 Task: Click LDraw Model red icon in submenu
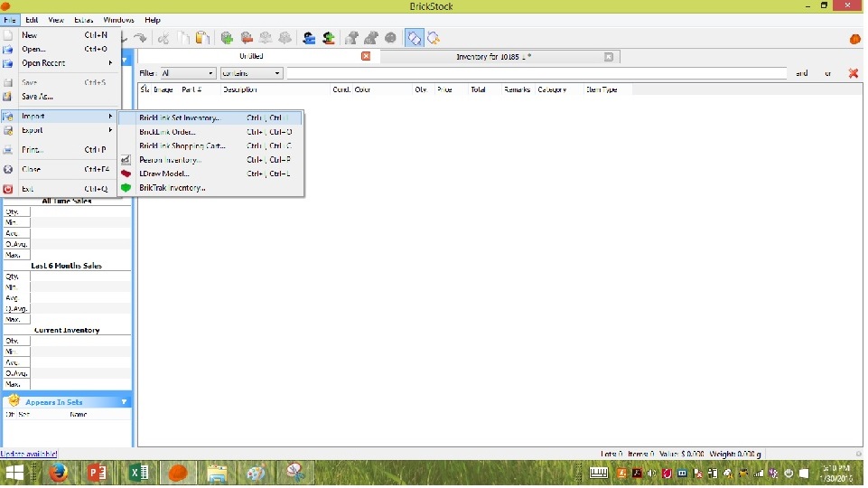click(126, 174)
